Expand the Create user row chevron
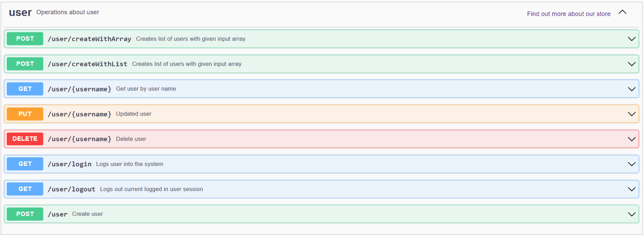Screen dimensions: 644x236 (631, 214)
